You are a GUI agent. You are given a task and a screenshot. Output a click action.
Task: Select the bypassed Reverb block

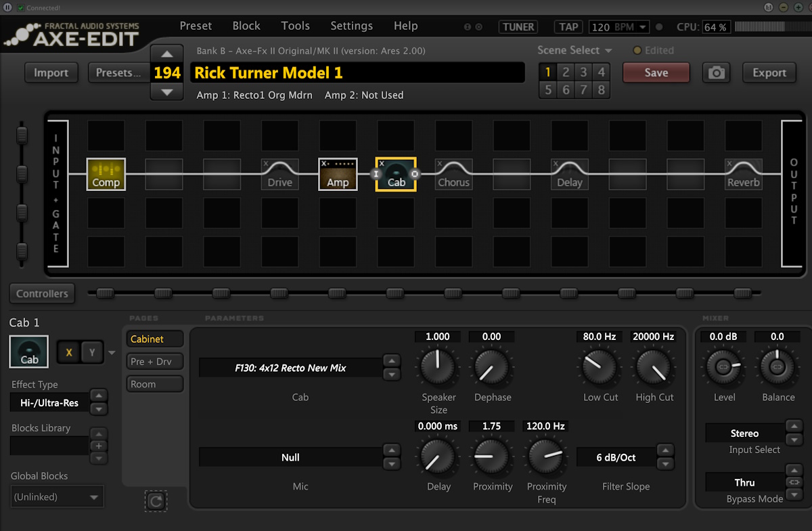tap(744, 174)
